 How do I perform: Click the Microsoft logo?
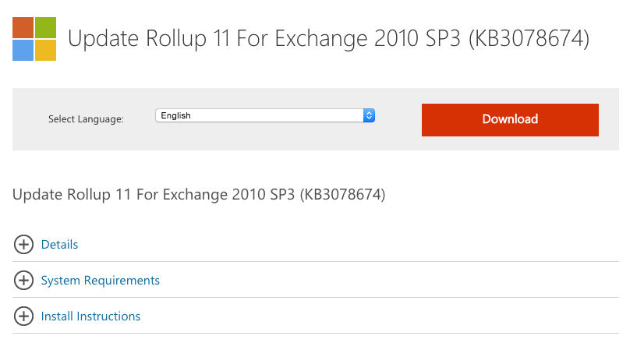[34, 39]
